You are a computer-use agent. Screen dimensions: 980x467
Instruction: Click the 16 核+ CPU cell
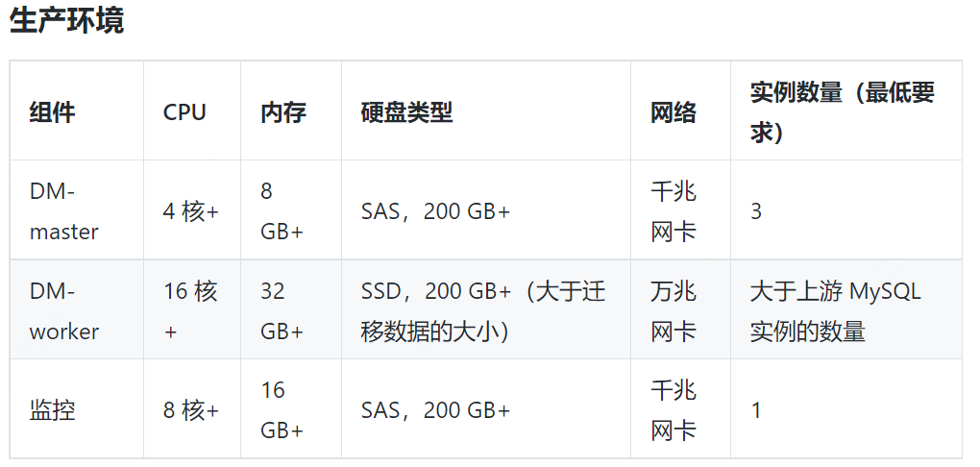coord(190,311)
